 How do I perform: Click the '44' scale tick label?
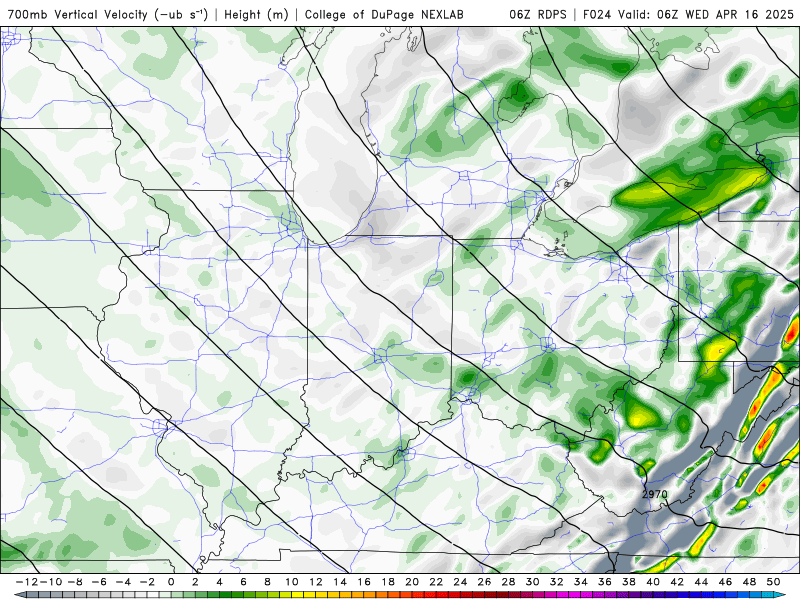point(701,582)
